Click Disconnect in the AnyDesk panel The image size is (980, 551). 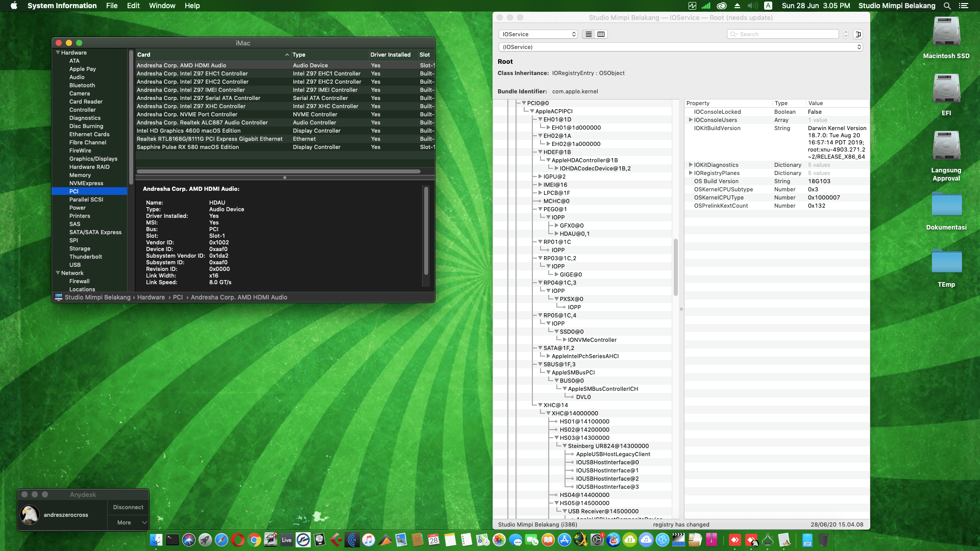pos(128,507)
